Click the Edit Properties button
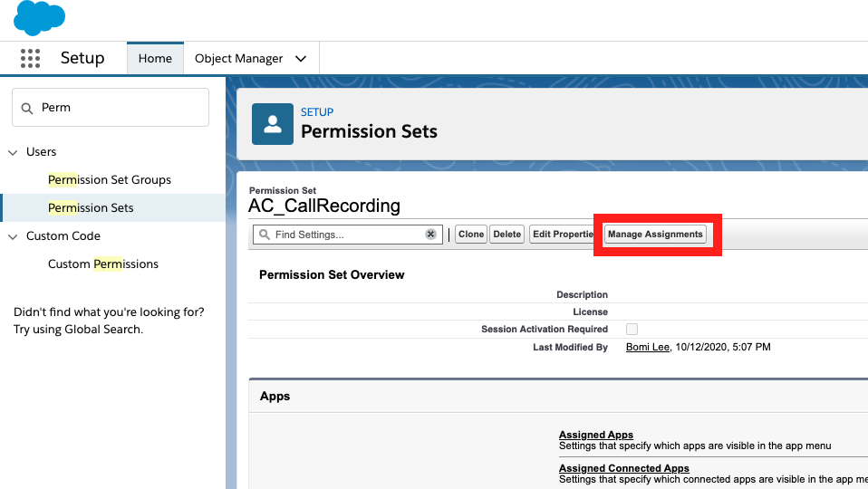Screen dimensions: 868x489 [562, 235]
